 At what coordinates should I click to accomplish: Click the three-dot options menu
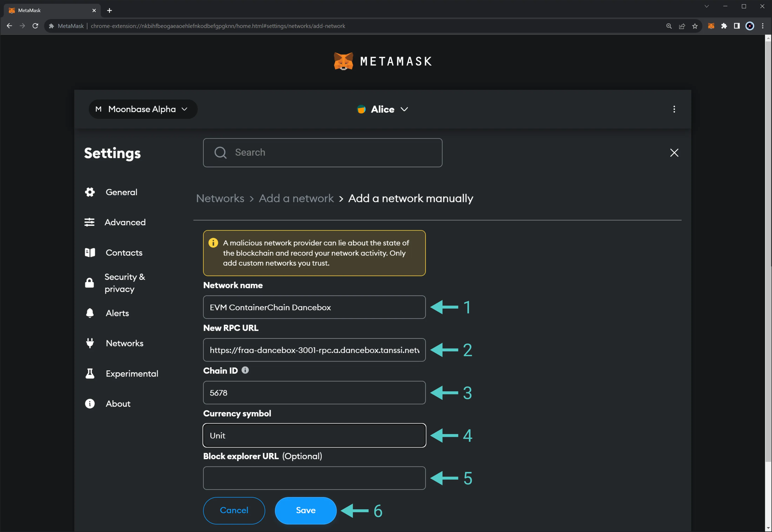[675, 109]
